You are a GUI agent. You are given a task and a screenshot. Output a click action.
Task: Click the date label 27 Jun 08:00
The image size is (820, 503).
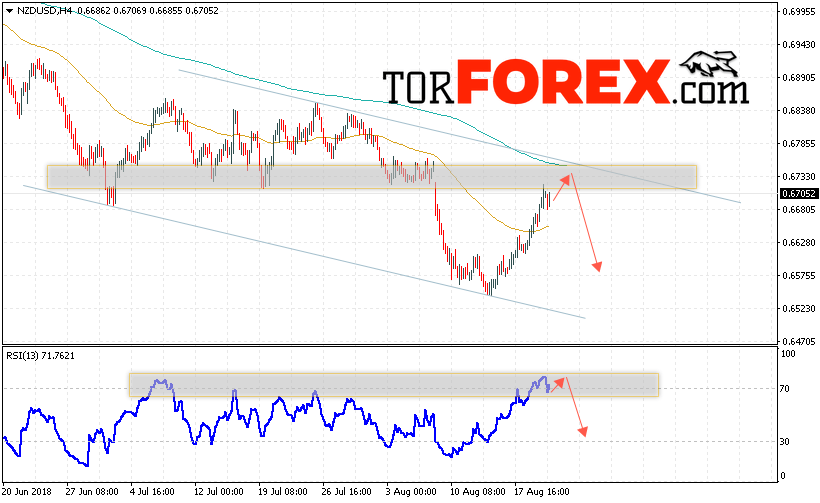[x=92, y=491]
